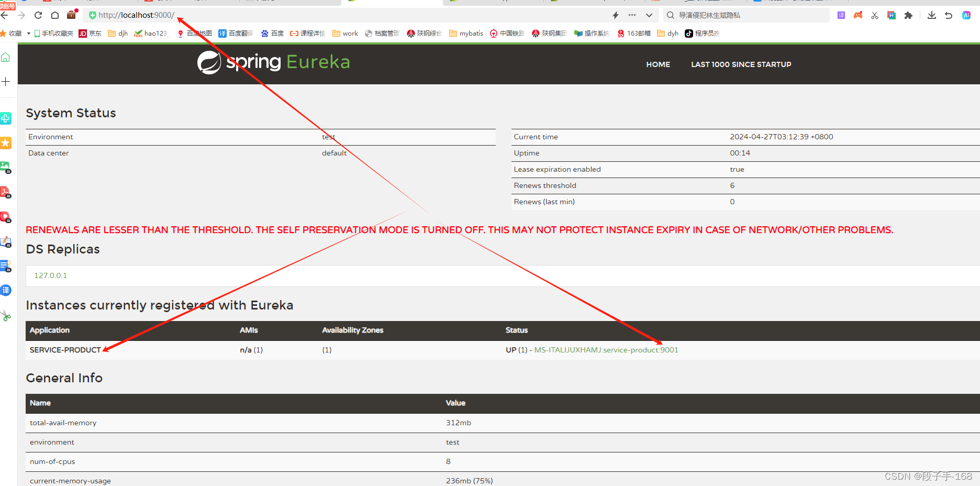Open the djh bookmark folder
980x486 pixels.
[x=118, y=34]
